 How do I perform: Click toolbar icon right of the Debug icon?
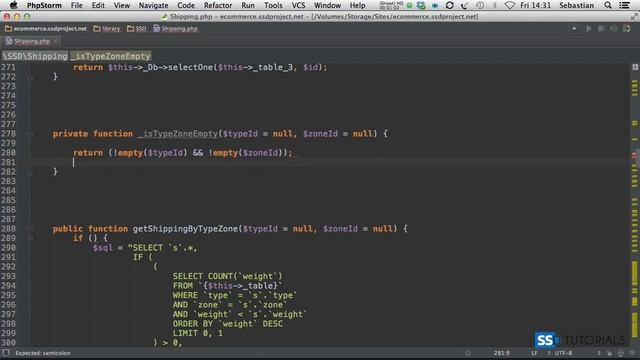click(x=613, y=29)
